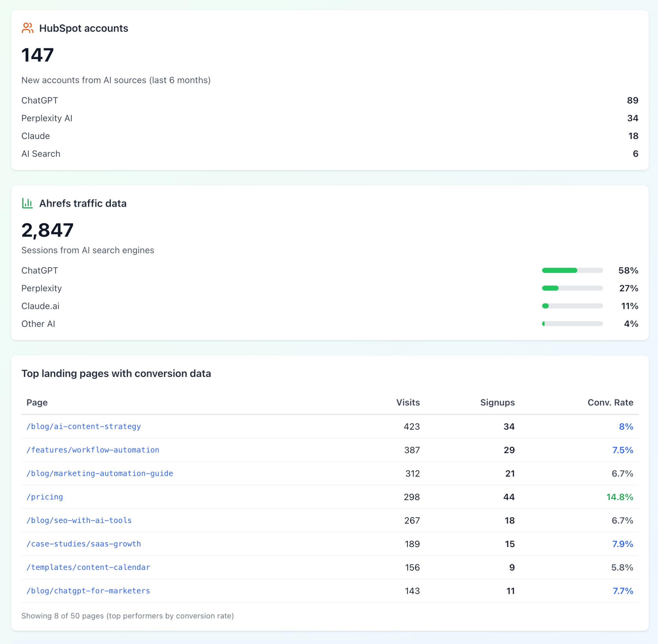Sort the table by the Visits column
The width and height of the screenshot is (658, 644).
408,403
